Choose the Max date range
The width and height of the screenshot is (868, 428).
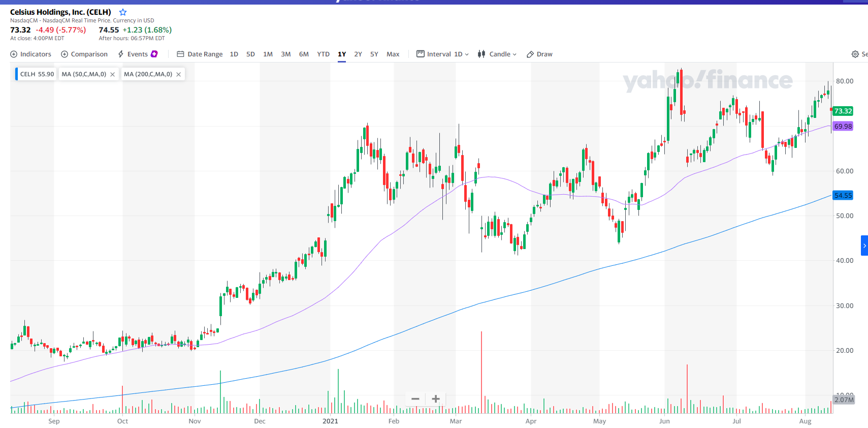pos(393,54)
